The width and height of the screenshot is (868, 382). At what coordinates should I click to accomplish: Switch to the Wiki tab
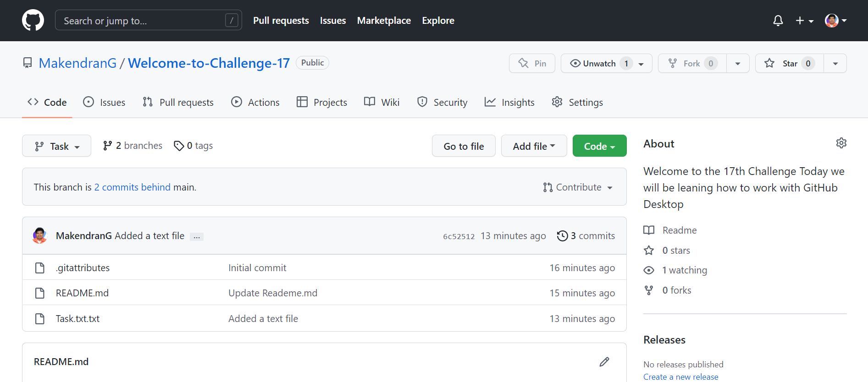(382, 102)
